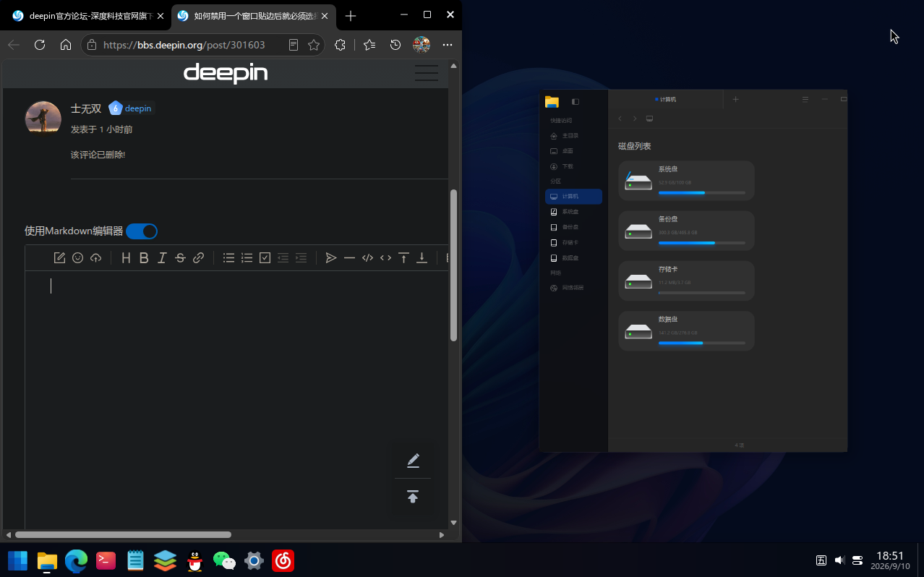This screenshot has width=924, height=577.
Task: Insert emoji from the editor toolbar
Action: pos(78,258)
